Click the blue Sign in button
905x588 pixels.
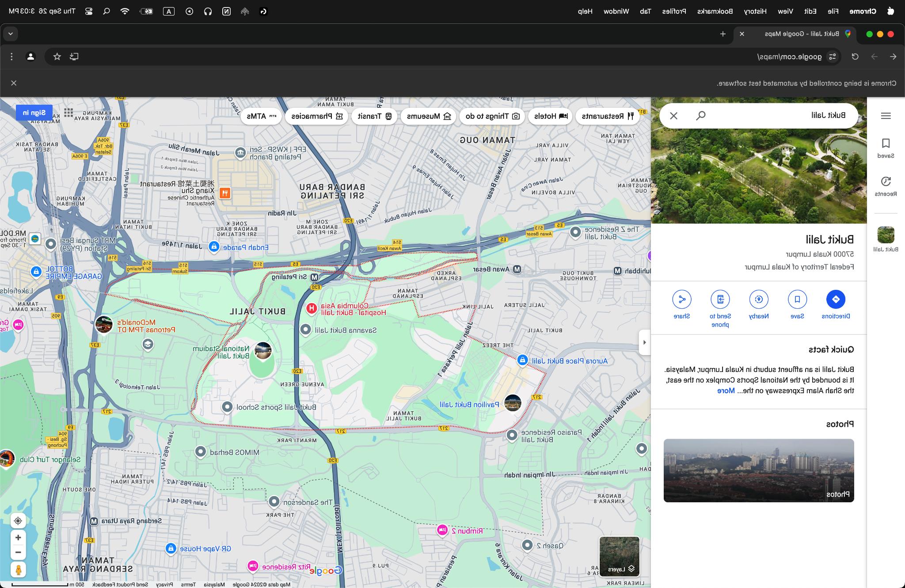(34, 113)
